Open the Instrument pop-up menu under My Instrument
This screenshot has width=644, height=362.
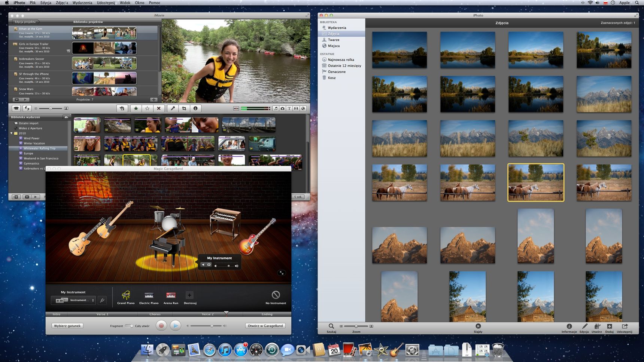73,300
